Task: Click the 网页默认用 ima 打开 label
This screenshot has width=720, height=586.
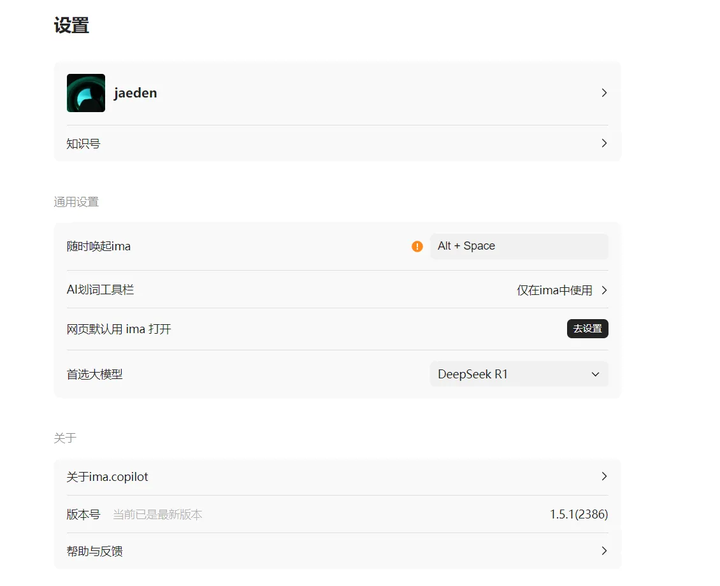Action: pos(118,329)
